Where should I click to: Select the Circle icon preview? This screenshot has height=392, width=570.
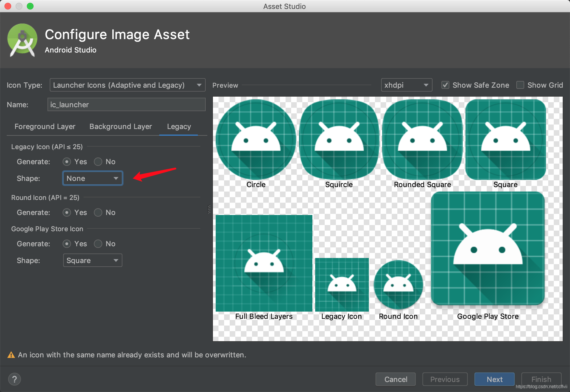(256, 140)
